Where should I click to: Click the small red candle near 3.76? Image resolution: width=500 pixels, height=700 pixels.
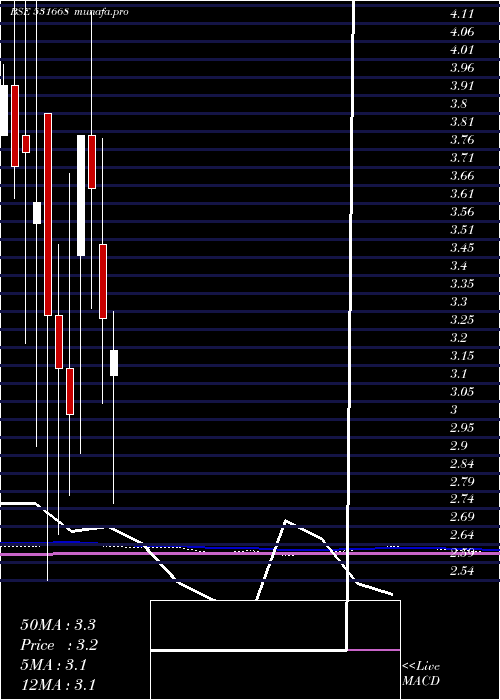[x=26, y=144]
